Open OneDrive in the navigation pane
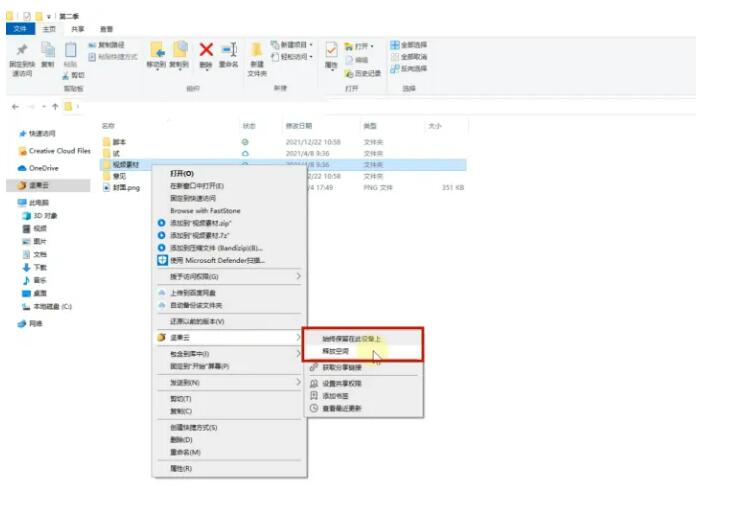Image resolution: width=753 pixels, height=530 pixels. point(44,168)
